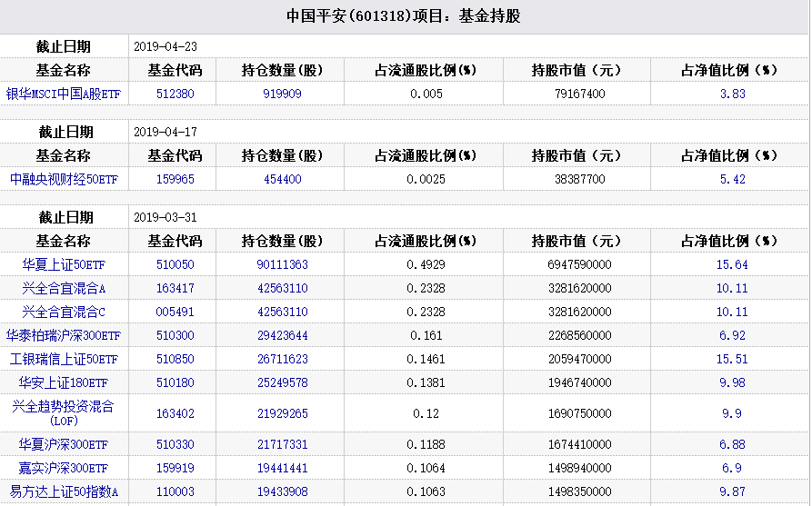Select circulating share ratio 0.1188
This screenshot has height=506, width=812.
[426, 445]
